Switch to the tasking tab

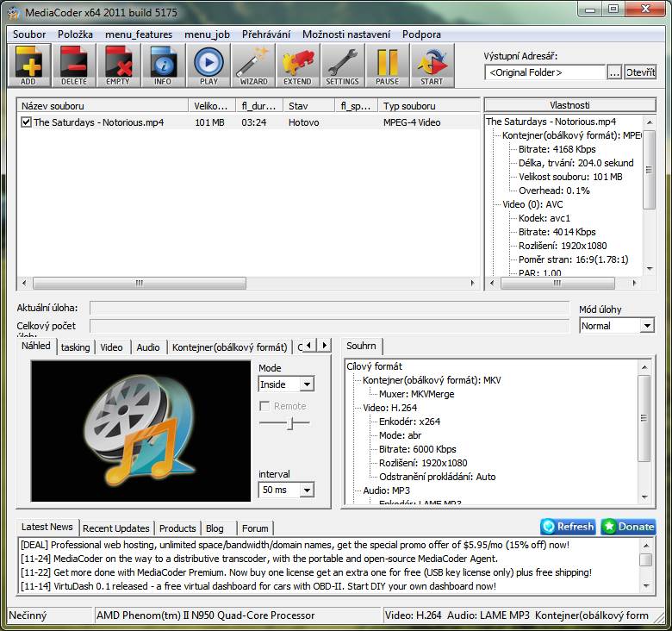(76, 347)
